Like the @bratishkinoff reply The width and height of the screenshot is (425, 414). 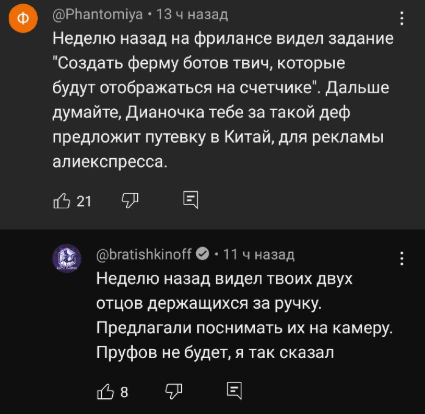click(x=105, y=391)
